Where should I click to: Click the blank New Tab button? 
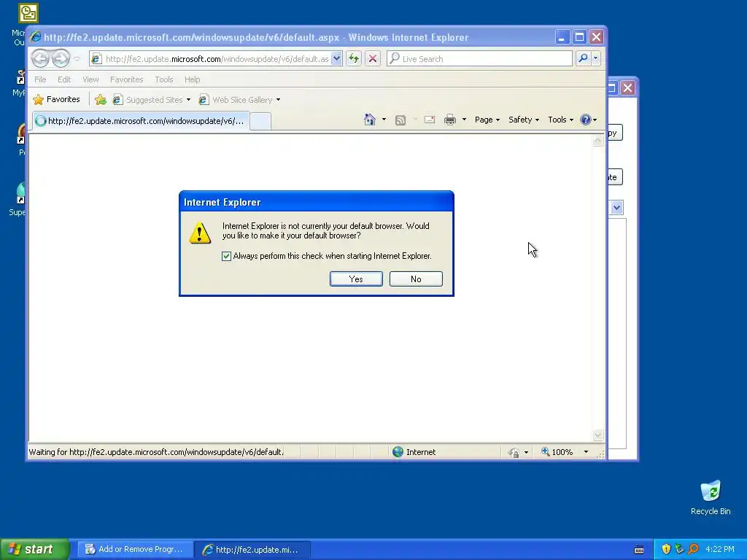pos(260,122)
